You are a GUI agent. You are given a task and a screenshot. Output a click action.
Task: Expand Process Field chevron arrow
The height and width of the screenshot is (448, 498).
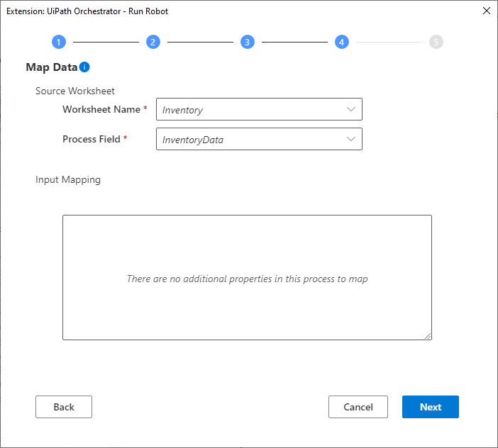[x=351, y=139]
